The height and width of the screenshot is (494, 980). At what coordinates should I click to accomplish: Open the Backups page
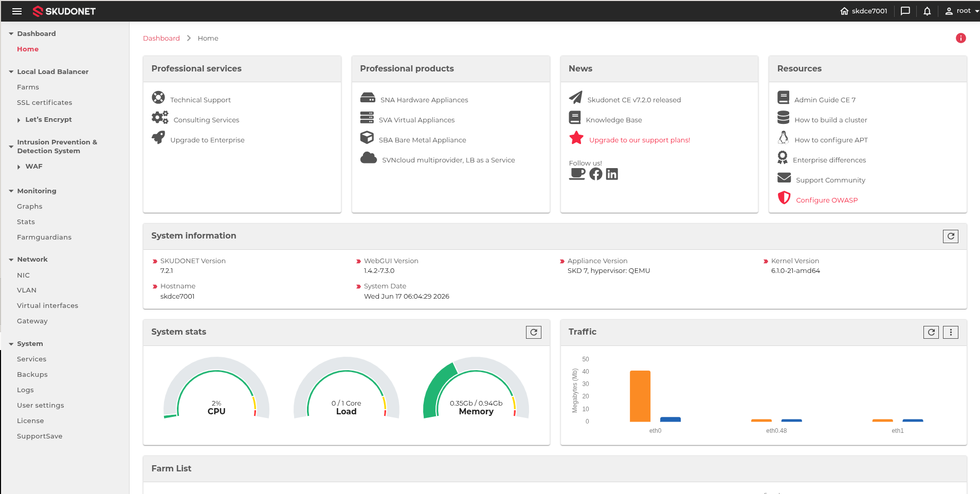(x=32, y=374)
